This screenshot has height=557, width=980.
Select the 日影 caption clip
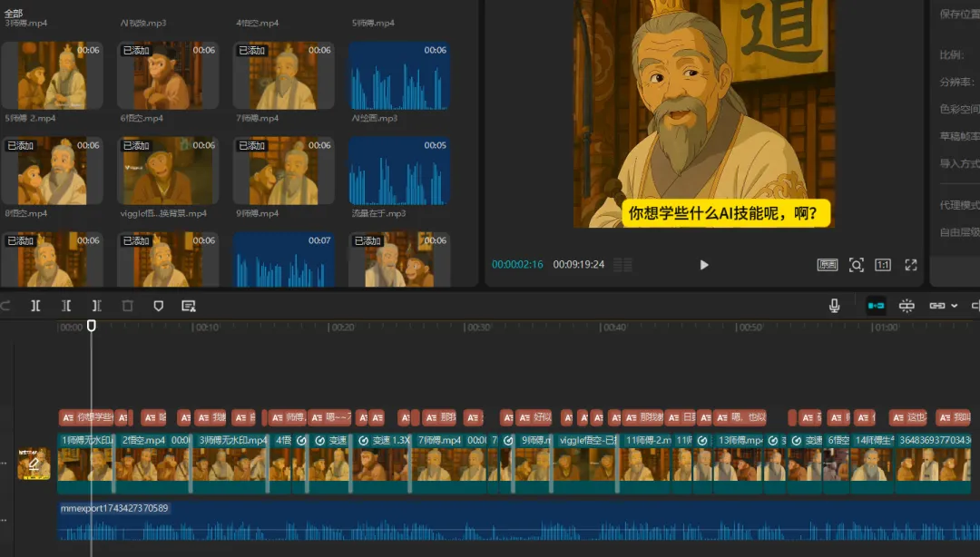pos(681,417)
